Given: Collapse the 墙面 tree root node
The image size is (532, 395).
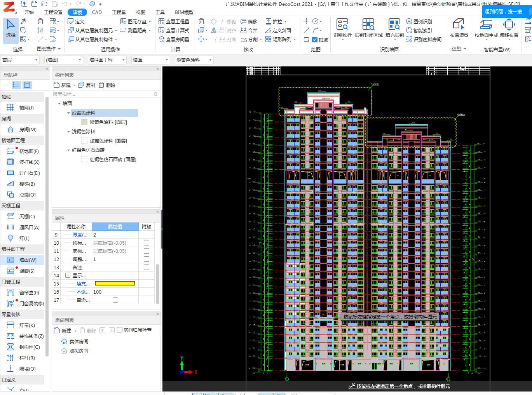Looking at the screenshot, I should point(59,104).
